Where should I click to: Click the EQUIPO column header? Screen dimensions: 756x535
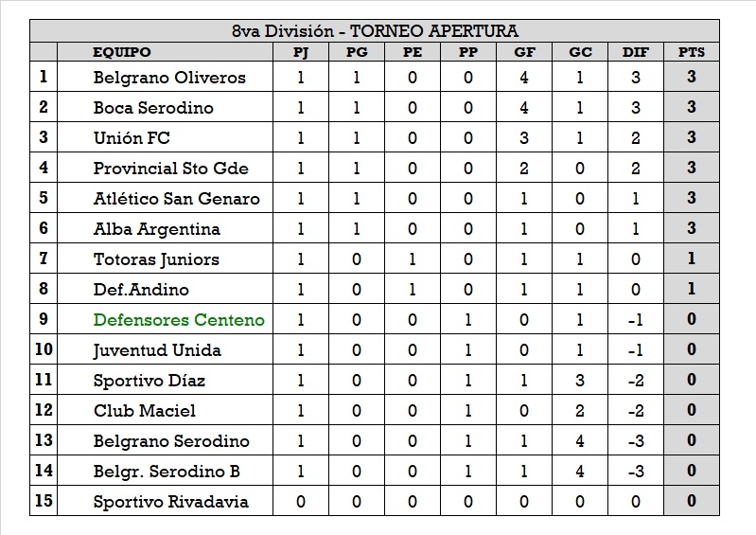point(122,53)
